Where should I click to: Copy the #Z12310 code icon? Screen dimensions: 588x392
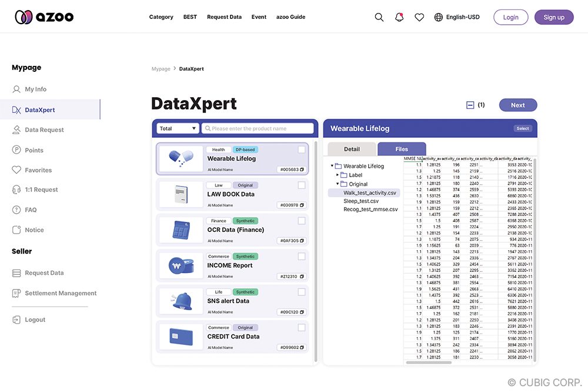pyautogui.click(x=302, y=277)
